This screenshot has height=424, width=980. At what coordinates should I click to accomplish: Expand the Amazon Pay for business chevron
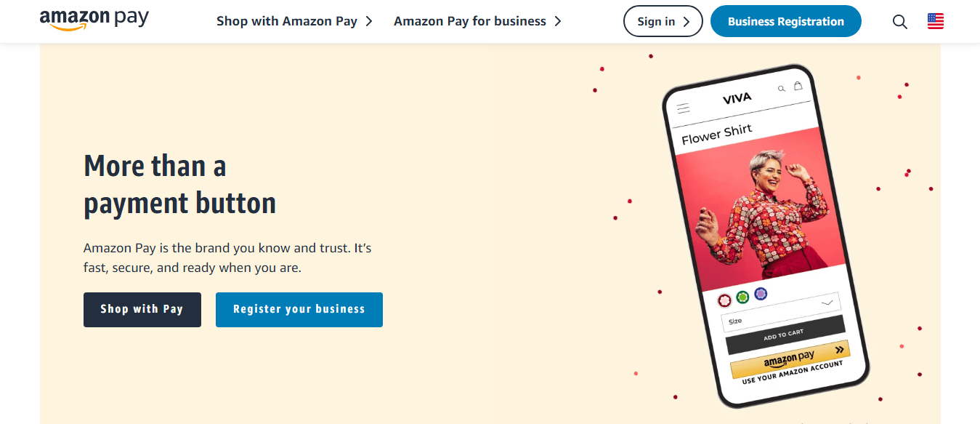[x=559, y=21]
